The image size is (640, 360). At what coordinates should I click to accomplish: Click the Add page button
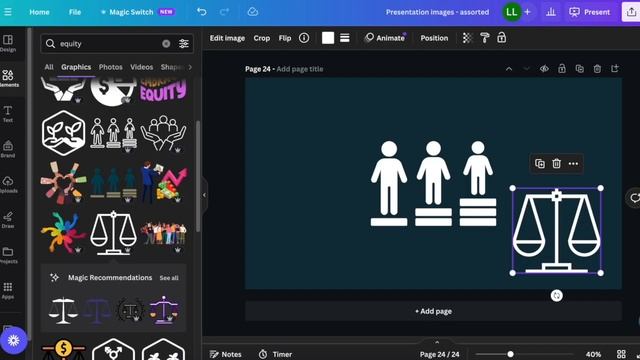point(433,311)
